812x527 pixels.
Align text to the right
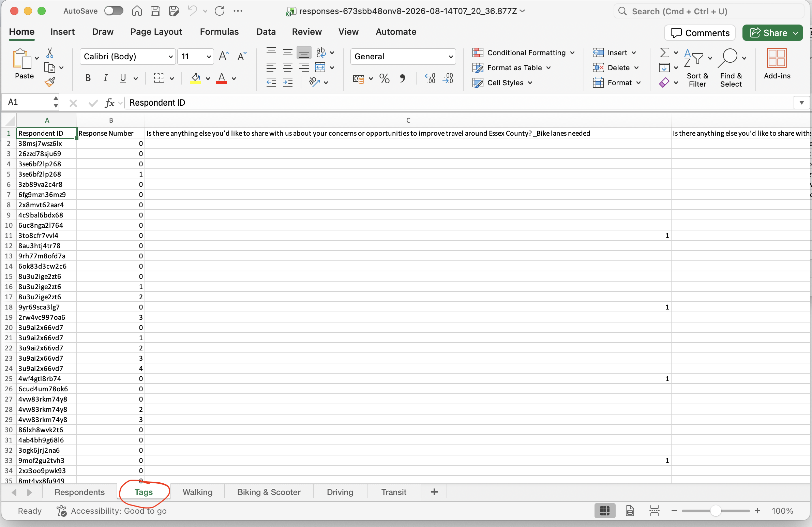tap(304, 67)
